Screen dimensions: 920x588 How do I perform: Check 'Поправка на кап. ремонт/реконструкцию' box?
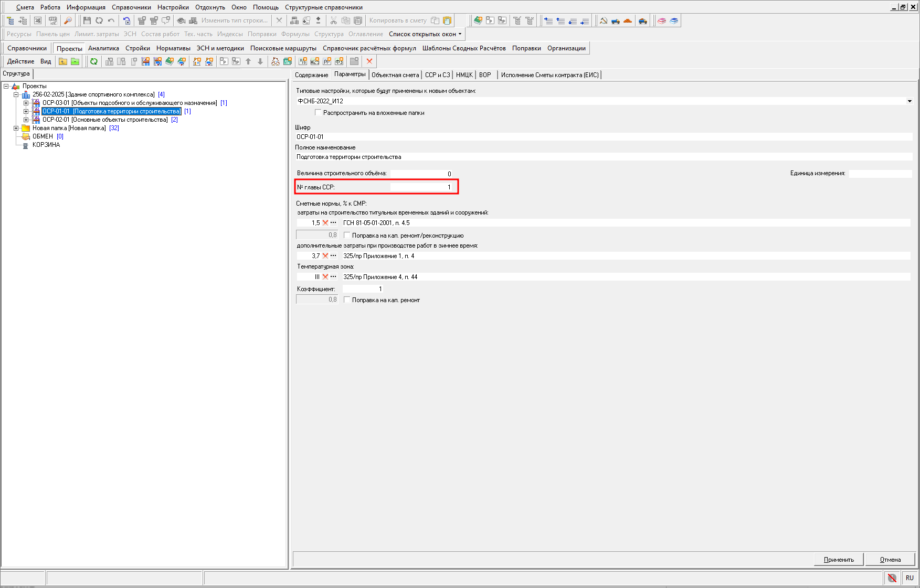click(x=347, y=236)
